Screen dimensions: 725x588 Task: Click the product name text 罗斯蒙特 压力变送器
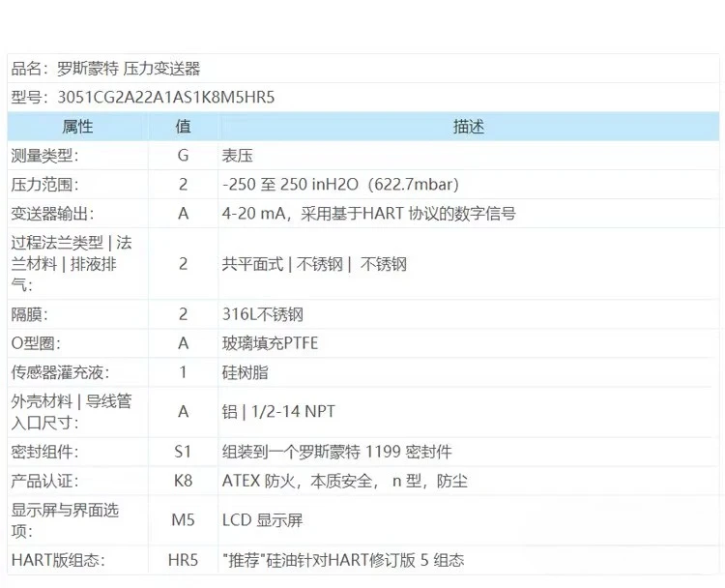click(x=129, y=69)
